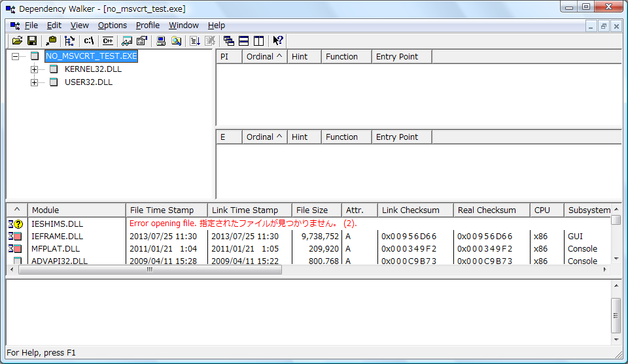Open the File menu
628x364 pixels.
tap(31, 25)
